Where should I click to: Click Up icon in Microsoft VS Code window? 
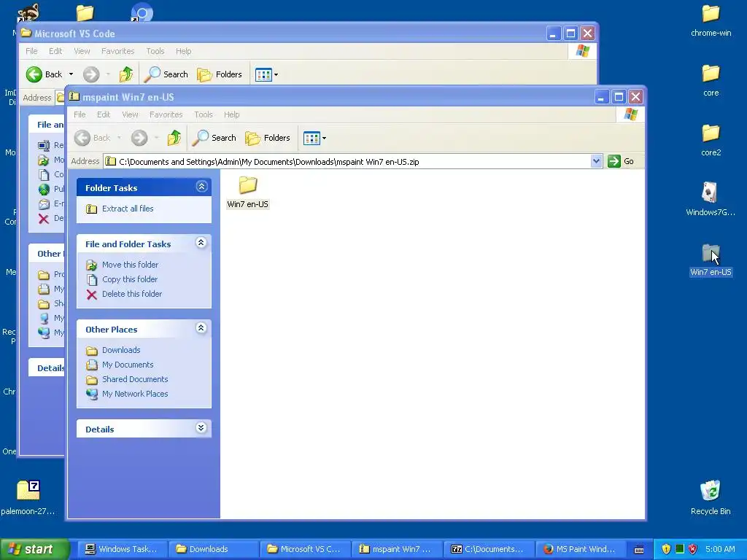click(x=125, y=74)
